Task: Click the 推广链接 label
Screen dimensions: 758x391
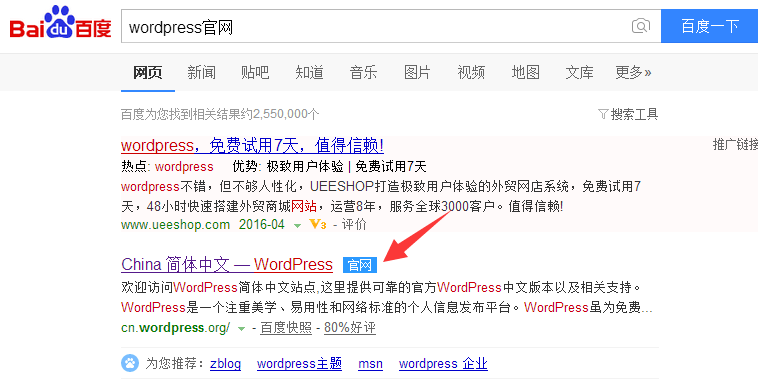Action: pos(735,144)
